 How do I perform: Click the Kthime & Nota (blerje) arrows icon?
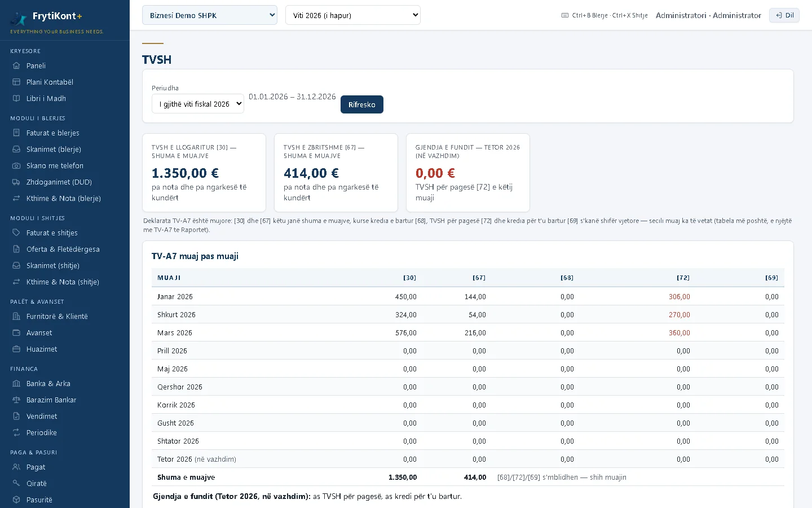point(16,198)
